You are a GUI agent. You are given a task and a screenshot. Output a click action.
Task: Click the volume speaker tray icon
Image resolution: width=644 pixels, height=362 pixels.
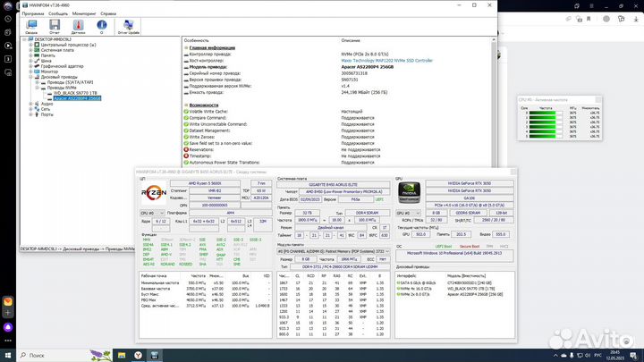(588, 356)
